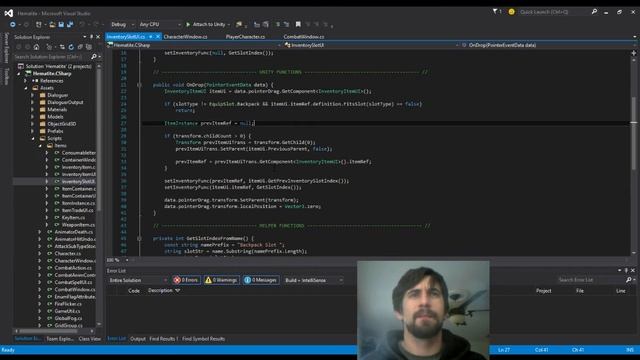
Task: Click the Undo toolbar icon
Action: (x=82, y=24)
